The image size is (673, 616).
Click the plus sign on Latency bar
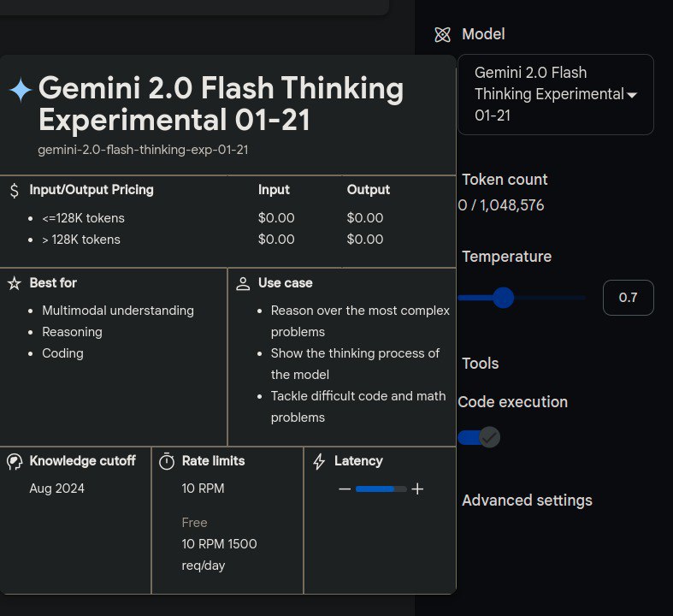click(417, 489)
